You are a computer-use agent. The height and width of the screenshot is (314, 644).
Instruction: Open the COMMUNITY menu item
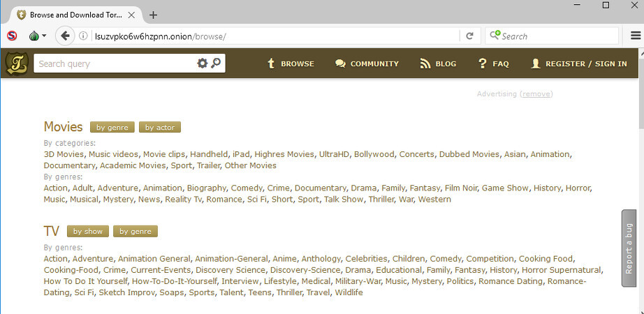pos(367,63)
